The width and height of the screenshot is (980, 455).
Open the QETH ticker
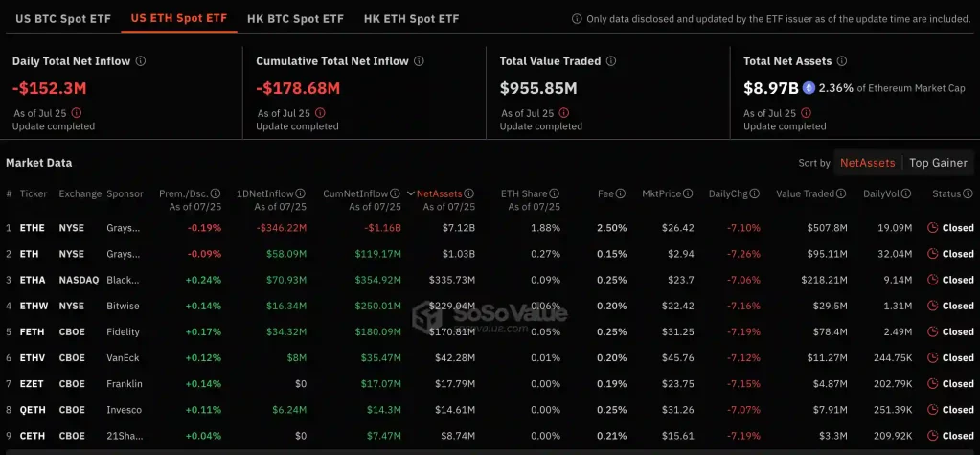tap(33, 410)
